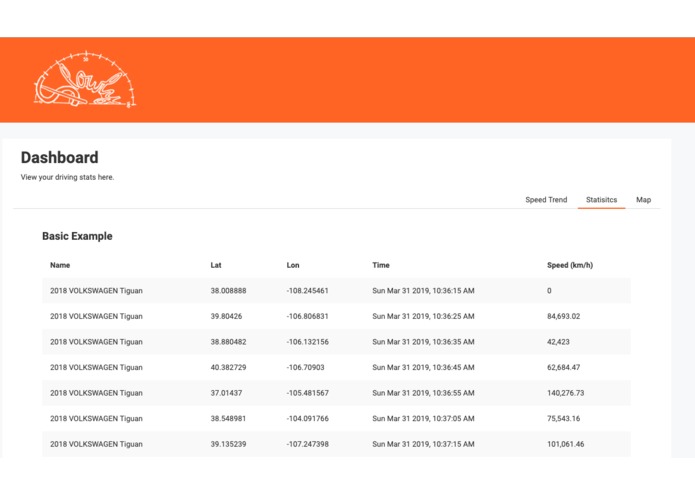695x494 pixels.
Task: Click longitude cell -107.247398
Action: click(x=308, y=444)
